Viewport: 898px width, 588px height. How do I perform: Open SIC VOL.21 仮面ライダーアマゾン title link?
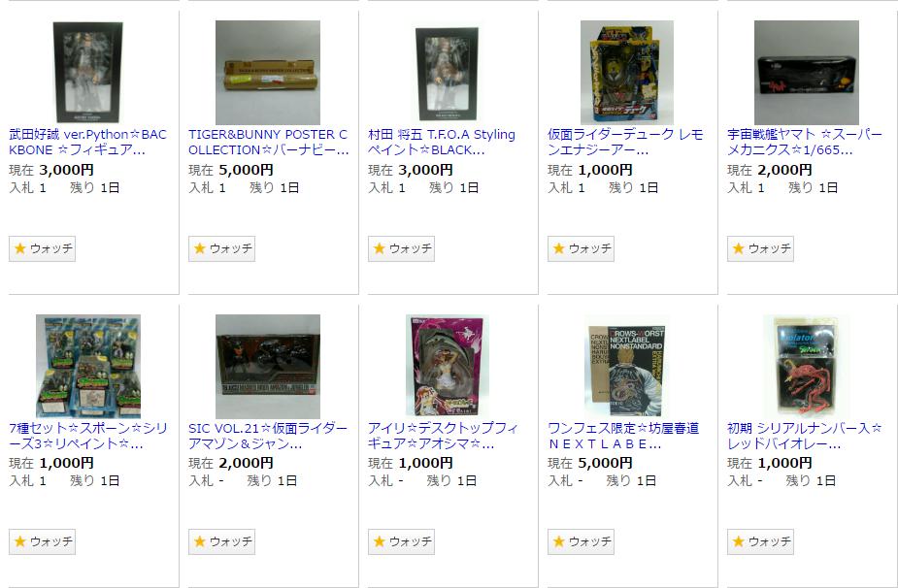tap(268, 436)
